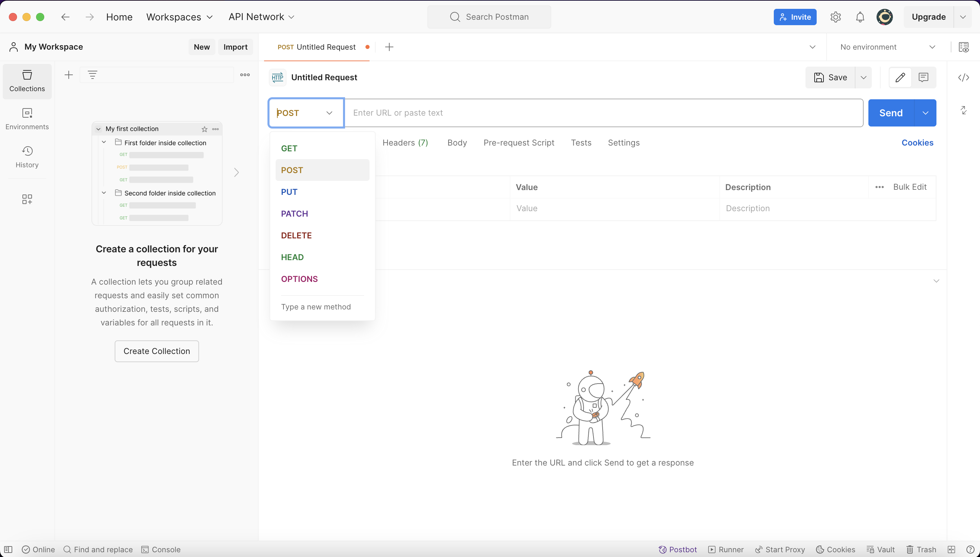
Task: Click the configure workspace sidebar icon
Action: click(x=27, y=199)
